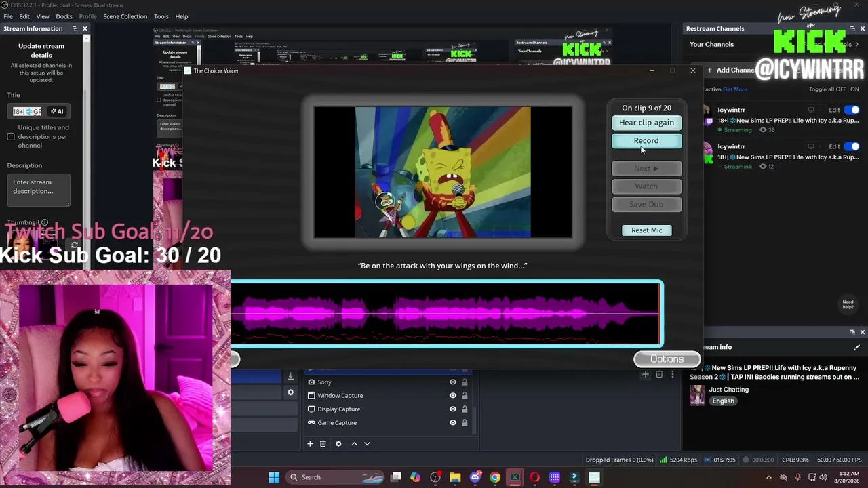This screenshot has height=488, width=868.
Task: Lock the Display Capture source
Action: (x=465, y=409)
